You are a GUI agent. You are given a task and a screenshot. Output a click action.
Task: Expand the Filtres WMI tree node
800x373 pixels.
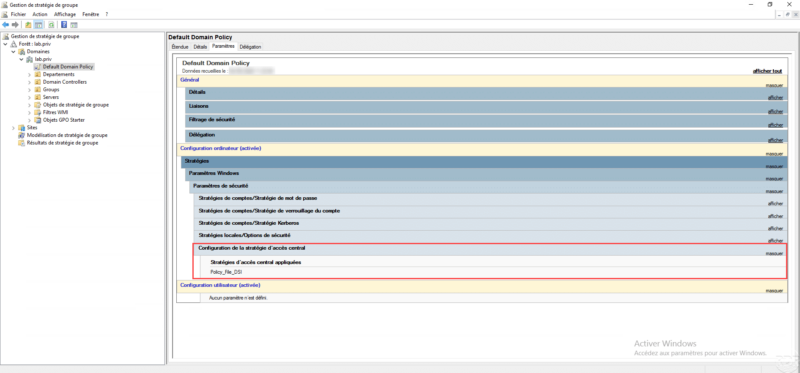pos(30,113)
